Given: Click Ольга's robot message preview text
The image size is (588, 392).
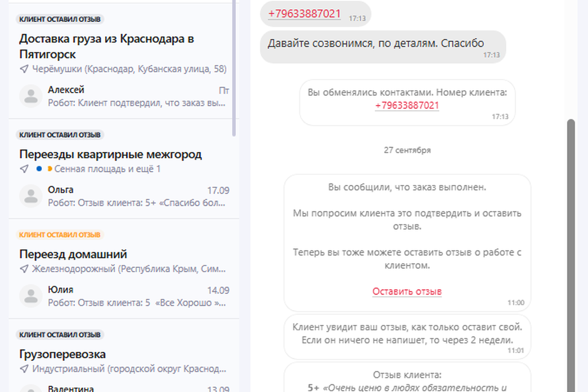Looking at the screenshot, I should [x=136, y=203].
